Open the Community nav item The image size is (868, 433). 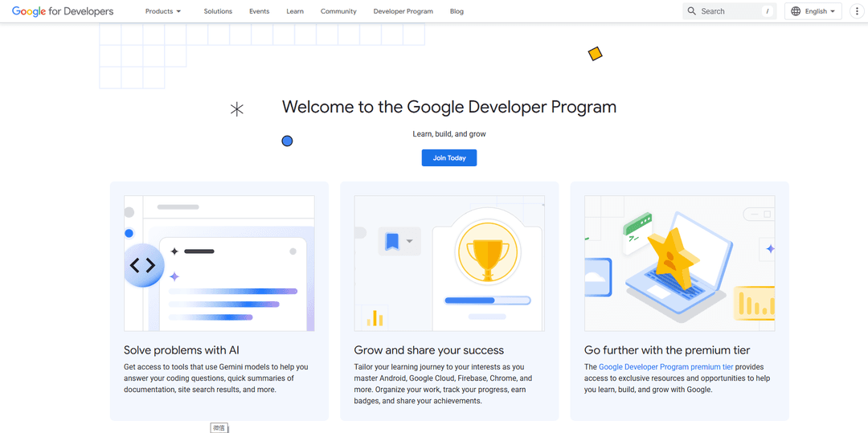(x=338, y=11)
